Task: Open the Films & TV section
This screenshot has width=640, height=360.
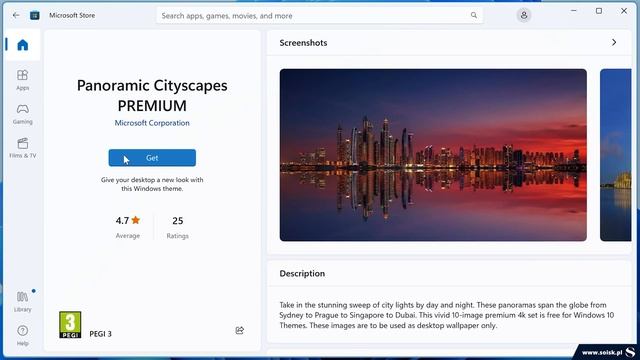Action: point(22,148)
